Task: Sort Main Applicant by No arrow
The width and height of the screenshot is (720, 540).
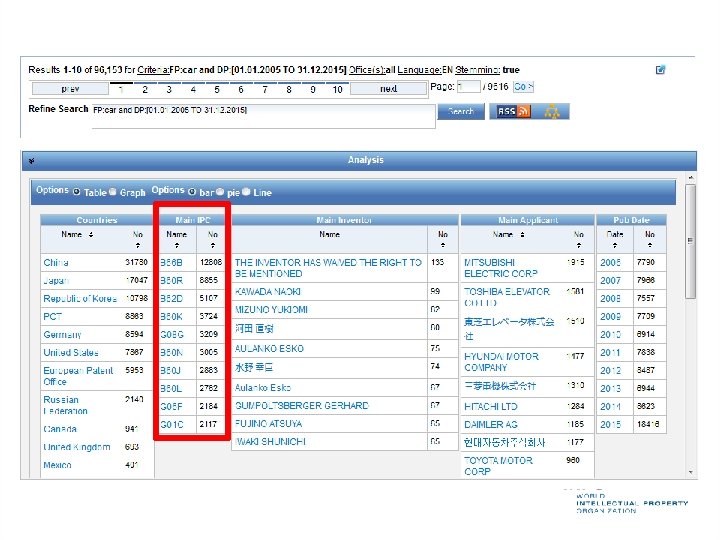Action: point(579,245)
